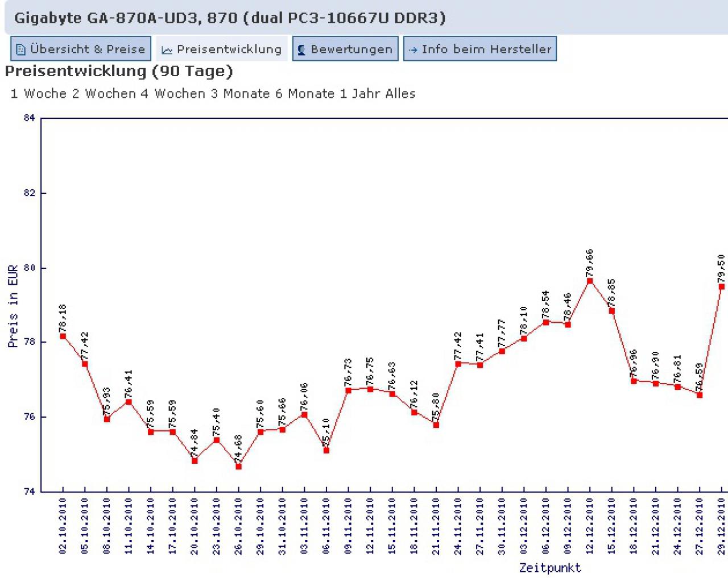Click the 76,41 data point

coord(129,402)
